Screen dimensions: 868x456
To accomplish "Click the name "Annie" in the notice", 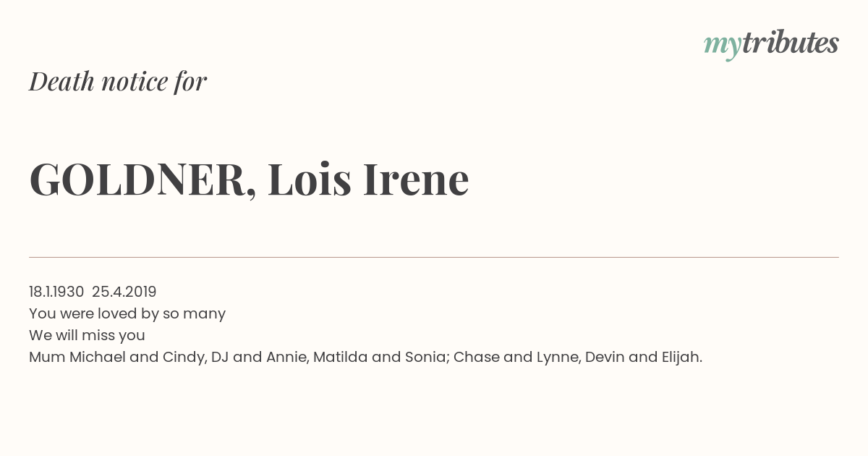I will (x=286, y=357).
